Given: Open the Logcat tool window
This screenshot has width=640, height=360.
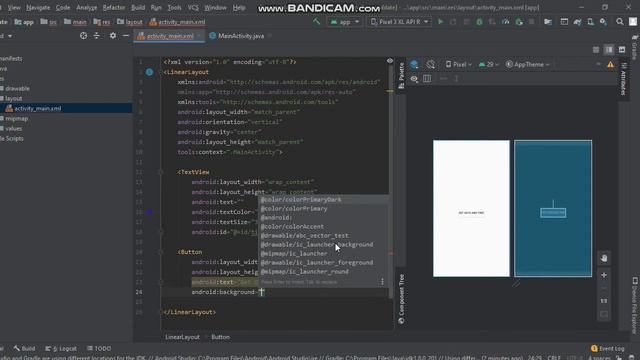Looking at the screenshot, I should pos(61,348).
